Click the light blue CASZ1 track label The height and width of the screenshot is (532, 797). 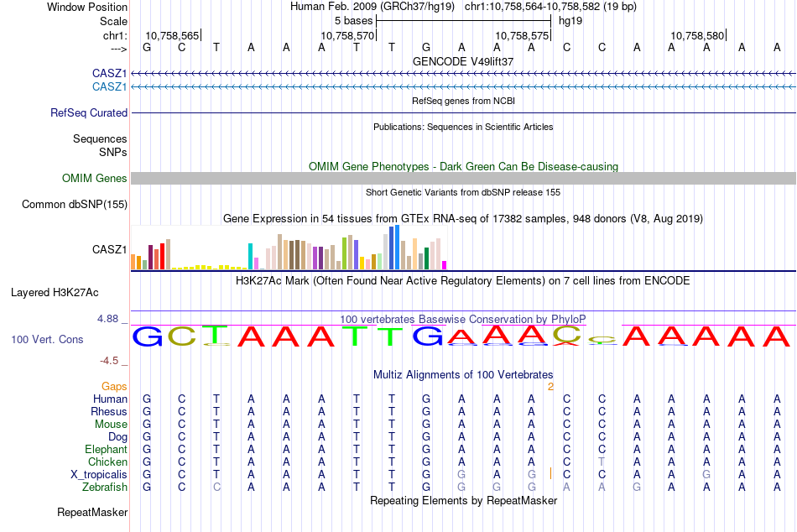(x=109, y=86)
